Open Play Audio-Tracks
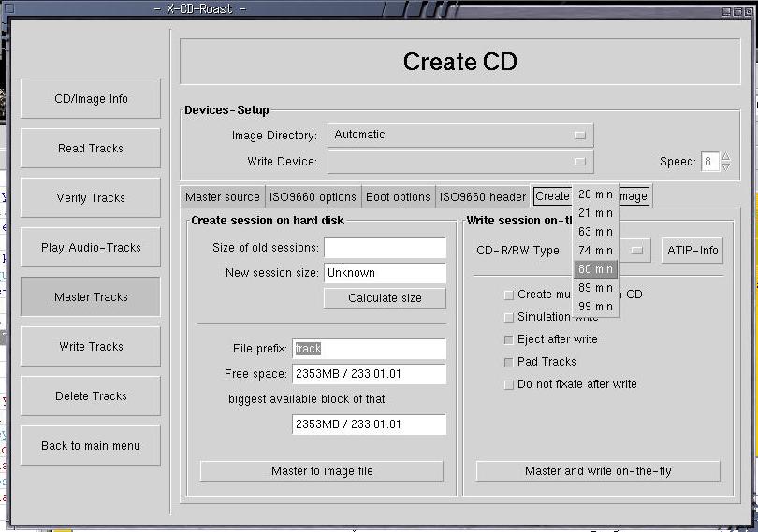Image resolution: width=758 pixels, height=532 pixels. [91, 248]
